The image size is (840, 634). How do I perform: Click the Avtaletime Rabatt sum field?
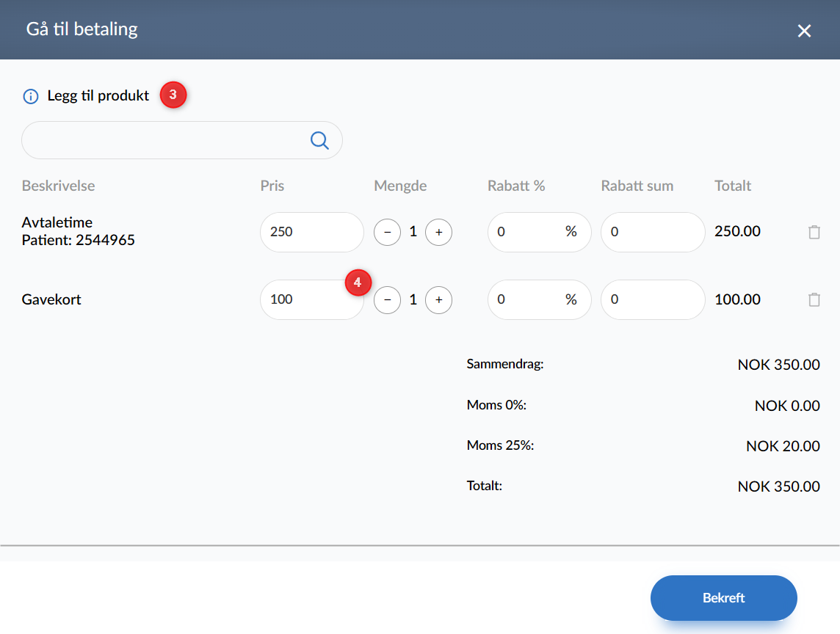tap(652, 232)
